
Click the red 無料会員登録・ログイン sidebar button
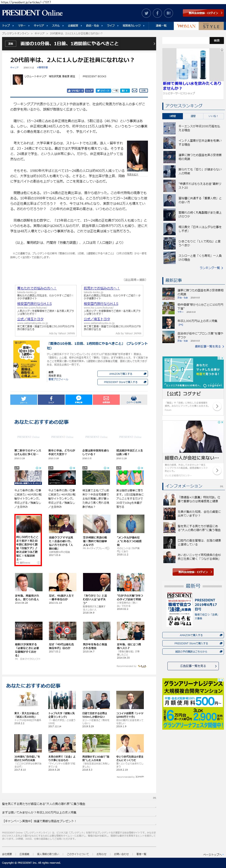tap(193, 572)
